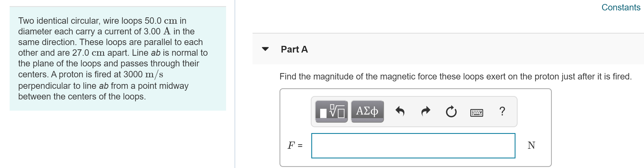Click inside the F answer input box

[414, 145]
